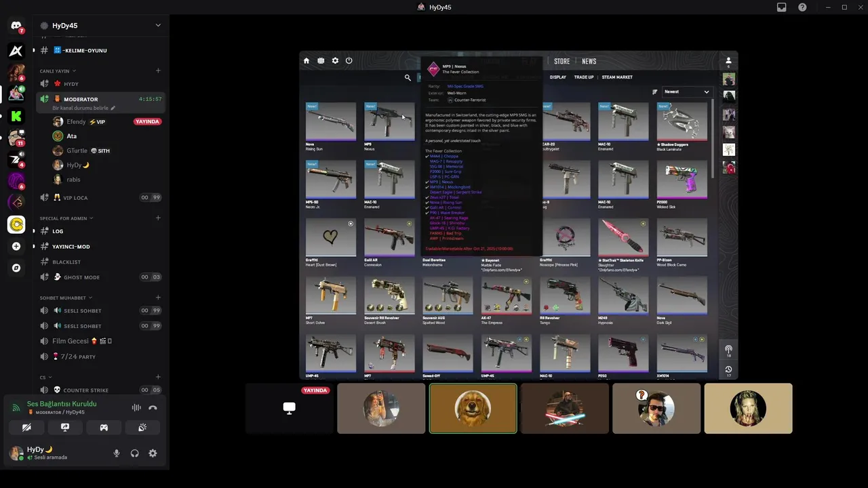Click share your screen button

(65, 428)
